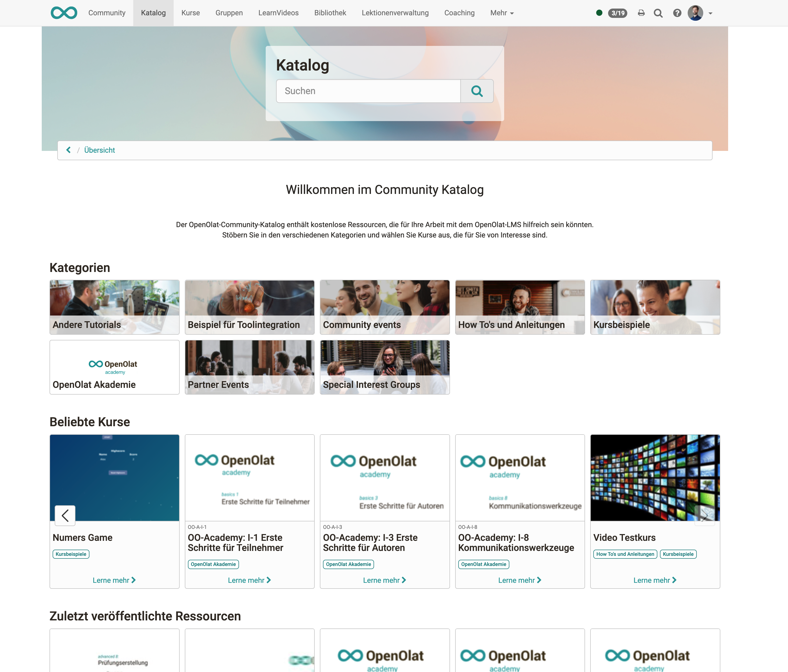The height and width of the screenshot is (672, 788).
Task: Click the green status dot indicator
Action: click(x=599, y=12)
